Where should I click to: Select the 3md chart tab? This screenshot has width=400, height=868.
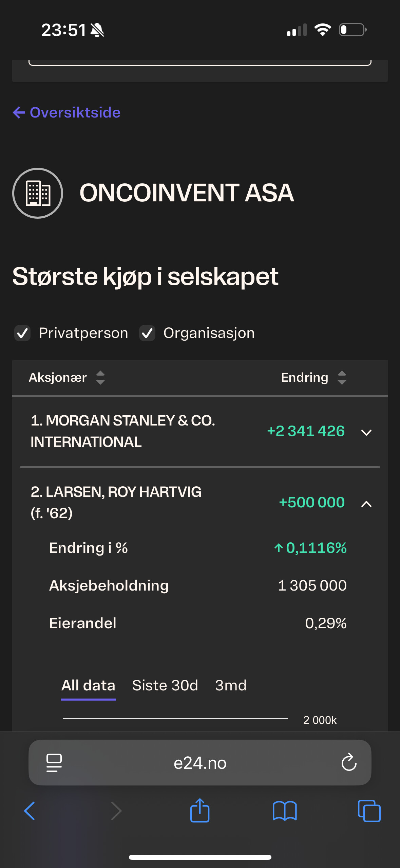[x=231, y=685]
